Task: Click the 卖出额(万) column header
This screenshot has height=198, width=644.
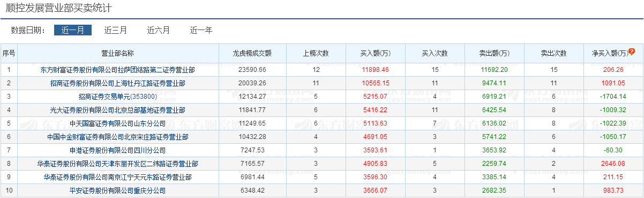Action: pyautogui.click(x=494, y=53)
